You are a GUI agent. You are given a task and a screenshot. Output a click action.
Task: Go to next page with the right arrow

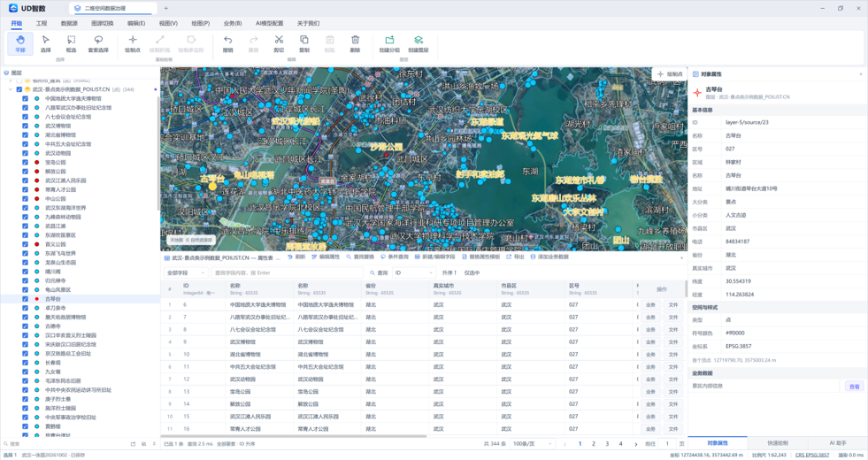(635, 444)
